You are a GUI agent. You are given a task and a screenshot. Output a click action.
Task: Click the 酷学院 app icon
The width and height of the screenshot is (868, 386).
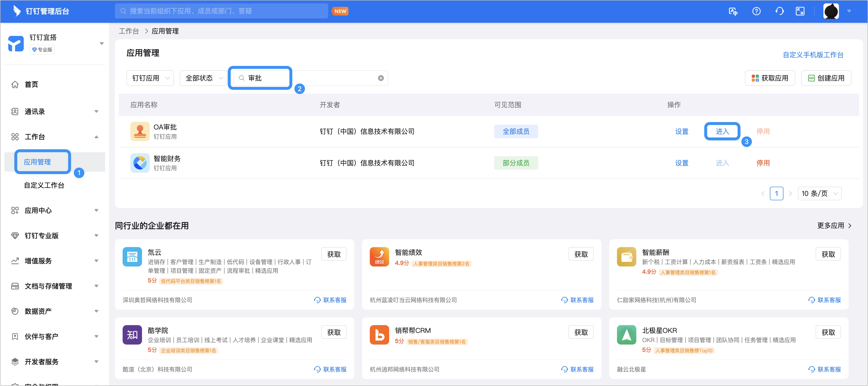(132, 334)
